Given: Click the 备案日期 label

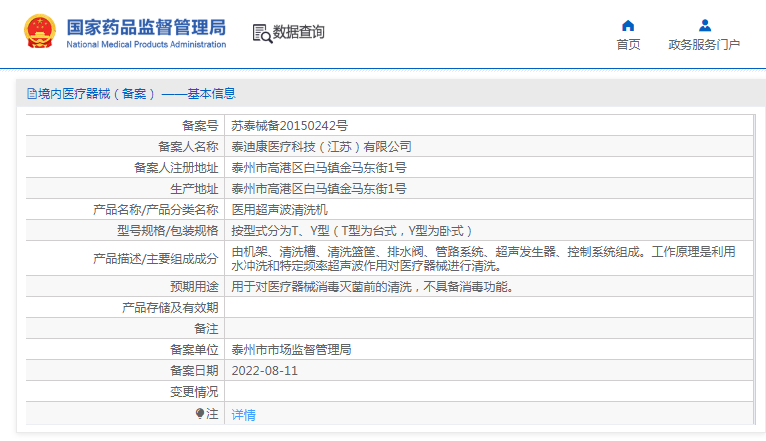Looking at the screenshot, I should pos(194,371).
